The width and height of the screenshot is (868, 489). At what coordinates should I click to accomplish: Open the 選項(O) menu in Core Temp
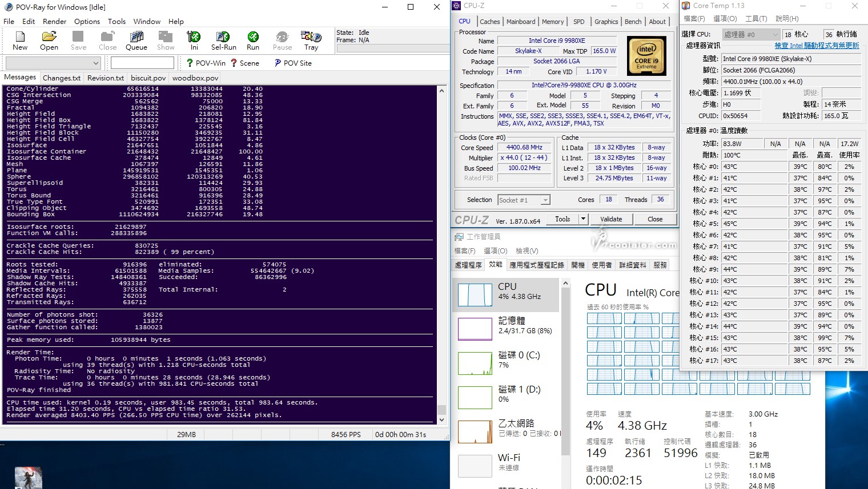coord(725,19)
